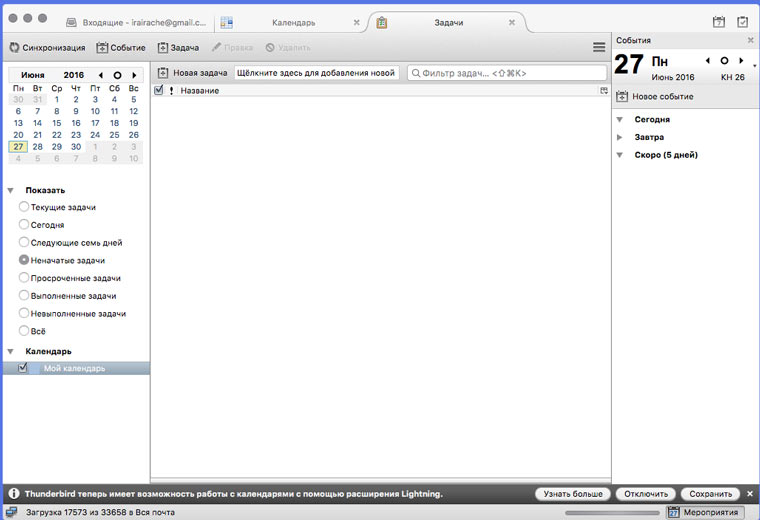Sort tasks by Название column header
Viewport: 760px width, 520px height.
200,91
